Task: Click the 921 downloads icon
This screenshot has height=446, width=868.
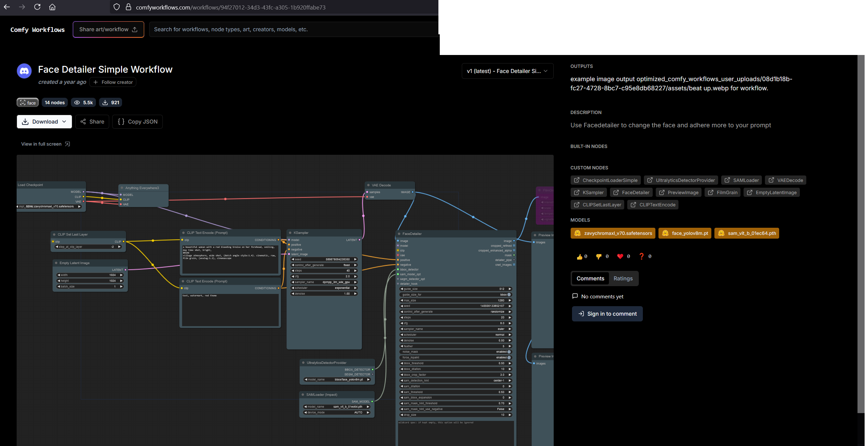Action: [x=105, y=103]
